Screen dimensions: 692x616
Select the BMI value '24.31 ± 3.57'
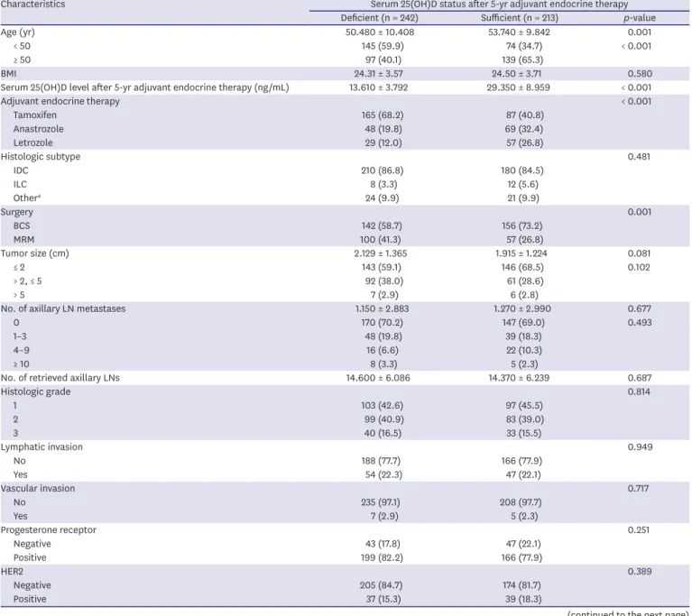(378, 74)
